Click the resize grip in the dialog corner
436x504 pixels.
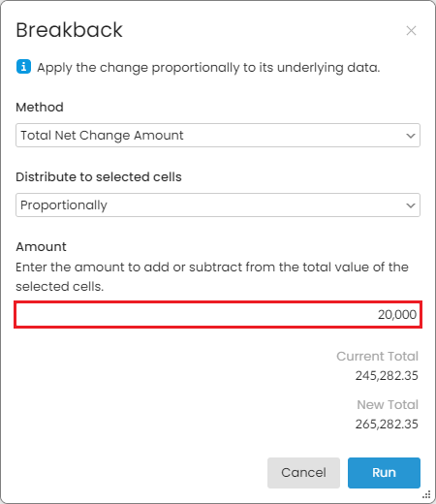[426, 494]
